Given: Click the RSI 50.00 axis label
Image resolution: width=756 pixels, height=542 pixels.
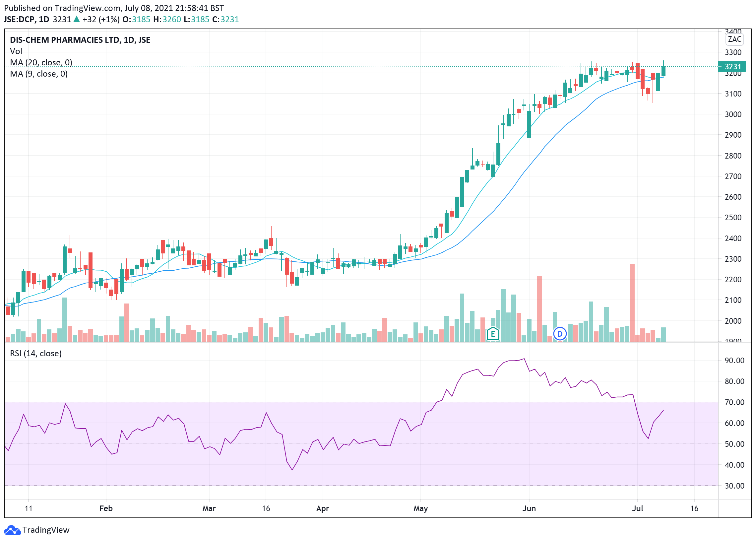Looking at the screenshot, I should tap(734, 444).
